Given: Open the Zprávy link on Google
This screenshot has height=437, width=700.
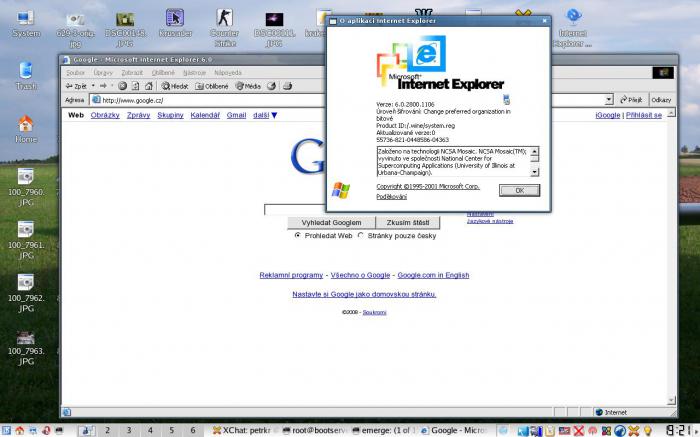Looking at the screenshot, I should [x=138, y=115].
